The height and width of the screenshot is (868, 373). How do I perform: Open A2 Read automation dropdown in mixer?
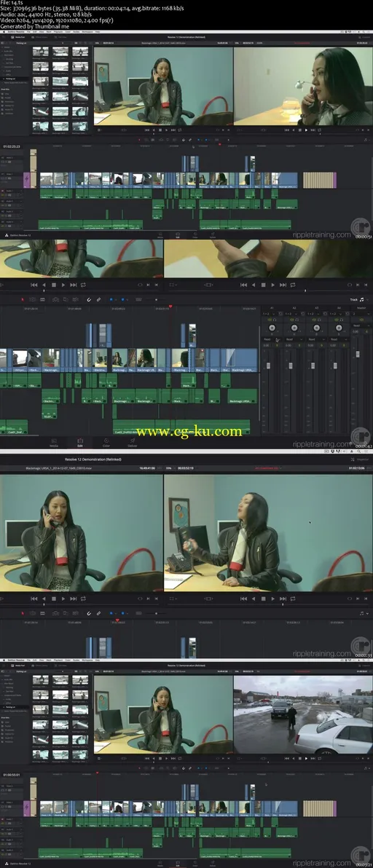pos(294,339)
